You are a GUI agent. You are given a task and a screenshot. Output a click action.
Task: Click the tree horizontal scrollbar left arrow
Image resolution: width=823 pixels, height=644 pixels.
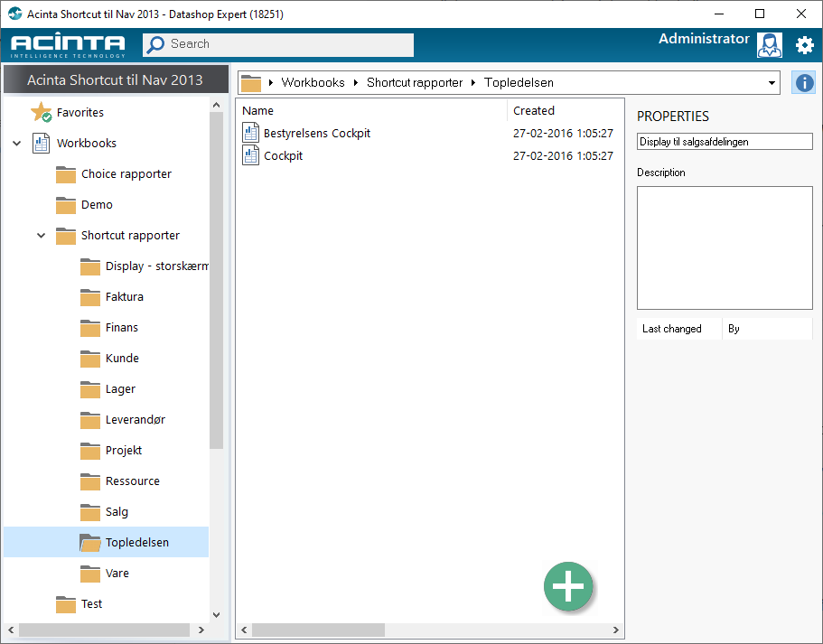tap(11, 630)
